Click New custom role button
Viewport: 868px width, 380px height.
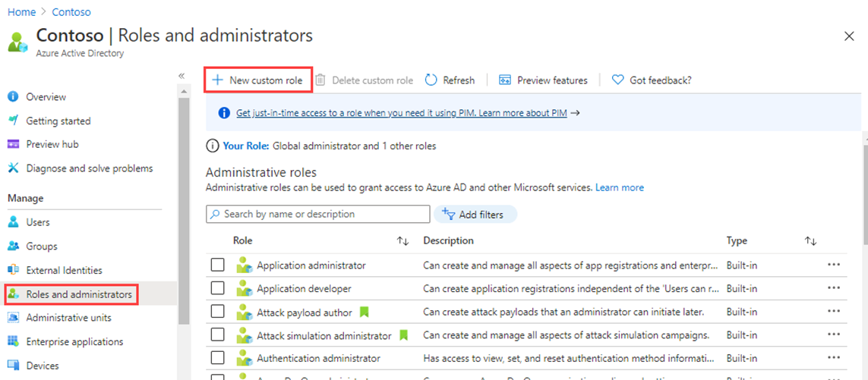click(x=259, y=80)
